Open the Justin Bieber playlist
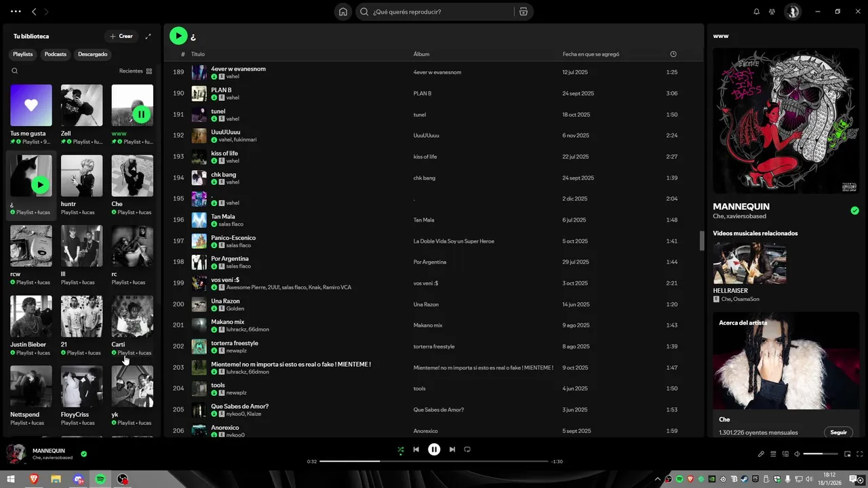 tap(31, 316)
